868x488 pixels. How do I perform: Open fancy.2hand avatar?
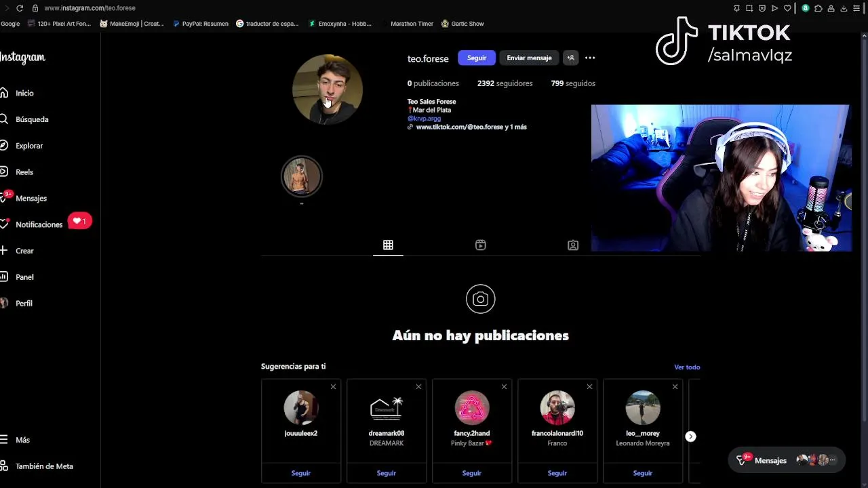[x=472, y=408]
